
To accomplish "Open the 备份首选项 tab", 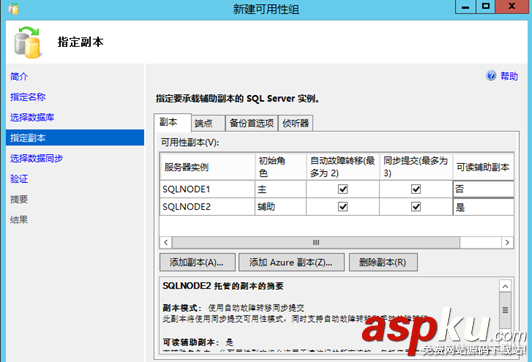I will click(x=251, y=123).
